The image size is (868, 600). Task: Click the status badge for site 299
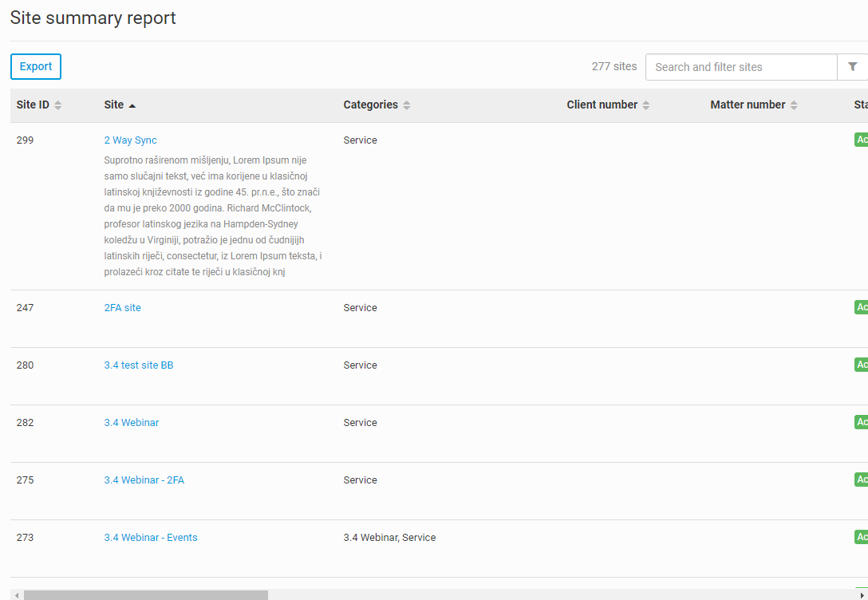861,140
